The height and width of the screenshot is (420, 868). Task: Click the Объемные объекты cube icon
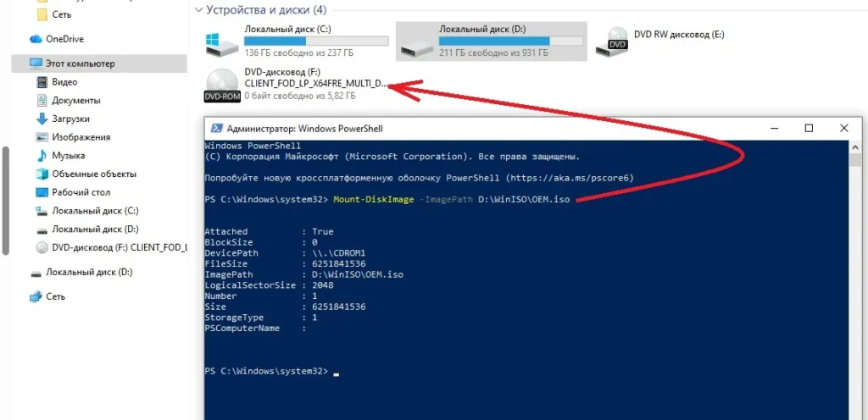coord(42,174)
